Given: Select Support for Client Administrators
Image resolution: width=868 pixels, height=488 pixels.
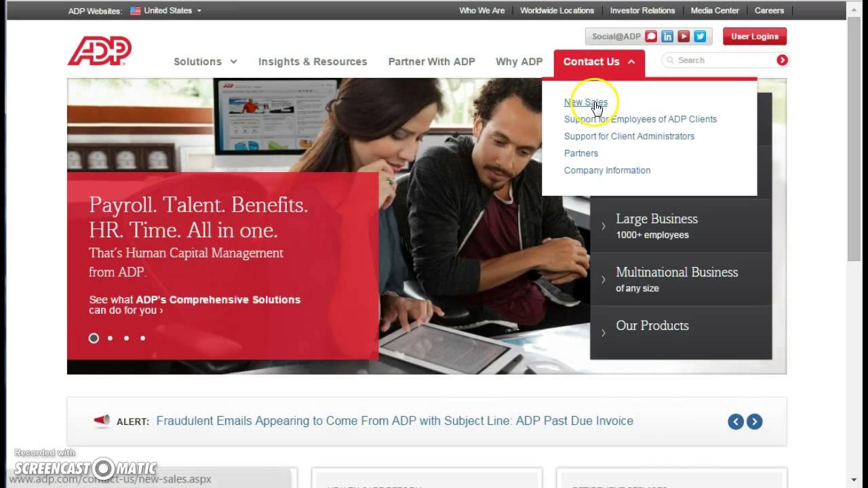Looking at the screenshot, I should point(629,136).
